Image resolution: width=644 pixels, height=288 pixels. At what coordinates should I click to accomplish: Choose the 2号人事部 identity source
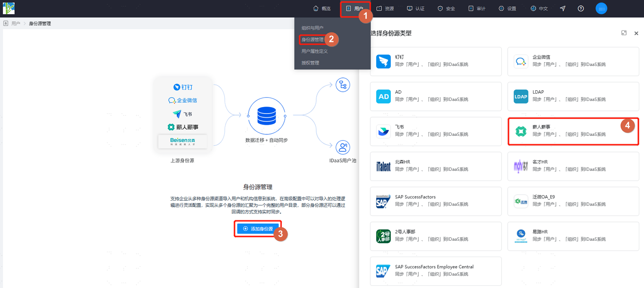[x=436, y=236]
